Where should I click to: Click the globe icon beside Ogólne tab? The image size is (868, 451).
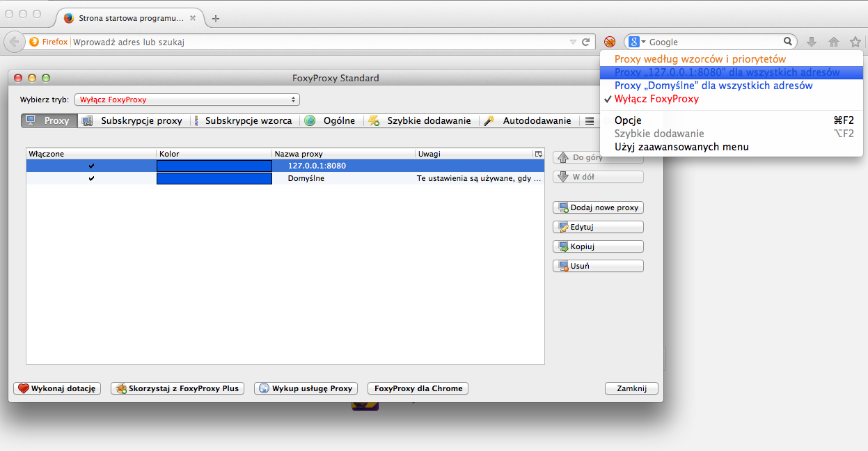point(310,120)
